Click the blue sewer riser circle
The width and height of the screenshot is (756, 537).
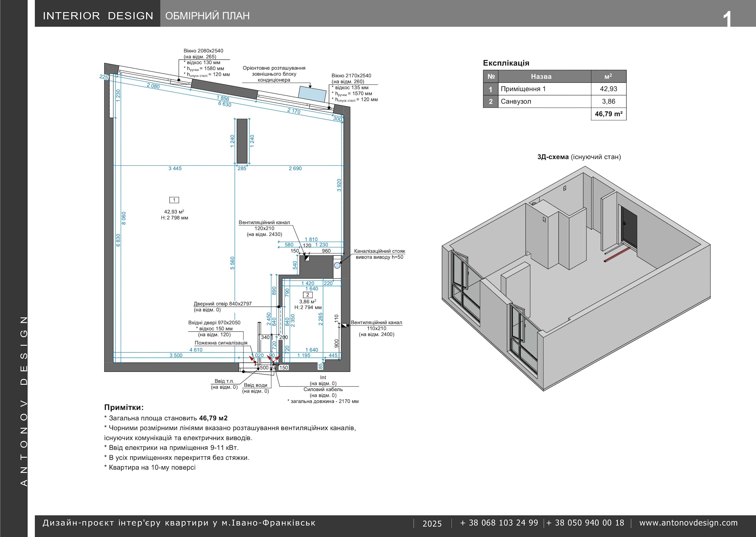337,265
